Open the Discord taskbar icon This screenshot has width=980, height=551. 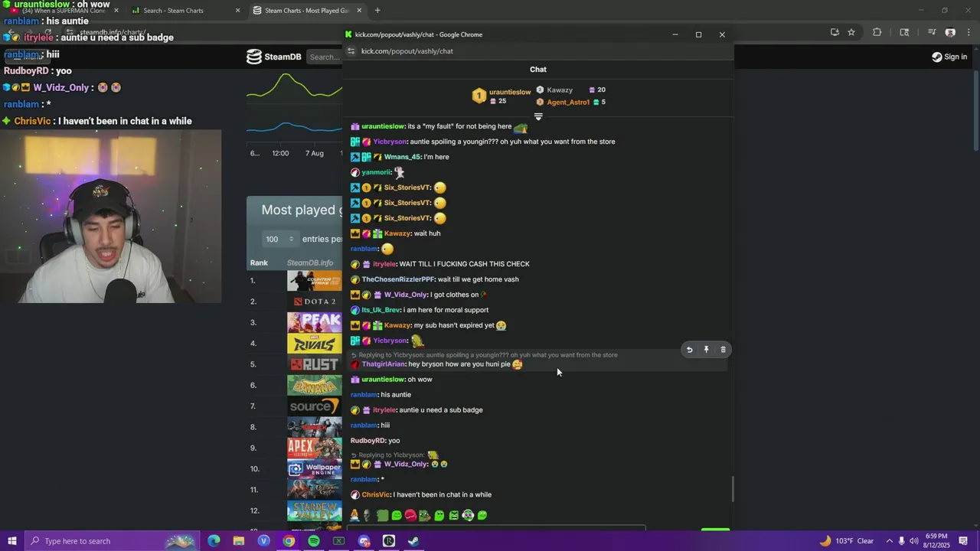(364, 541)
